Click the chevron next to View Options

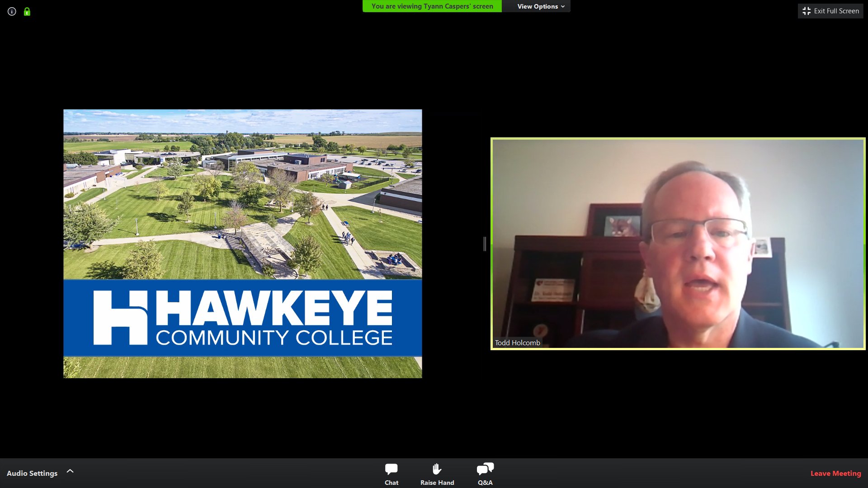pyautogui.click(x=563, y=6)
